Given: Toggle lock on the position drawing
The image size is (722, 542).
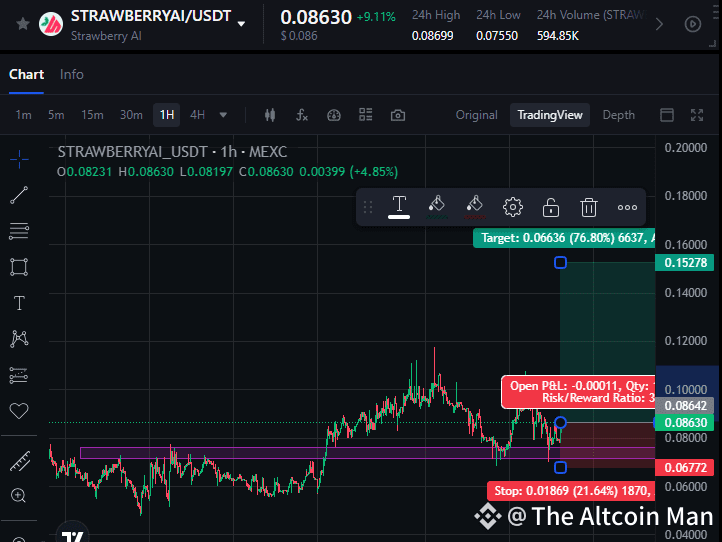Looking at the screenshot, I should click(551, 207).
